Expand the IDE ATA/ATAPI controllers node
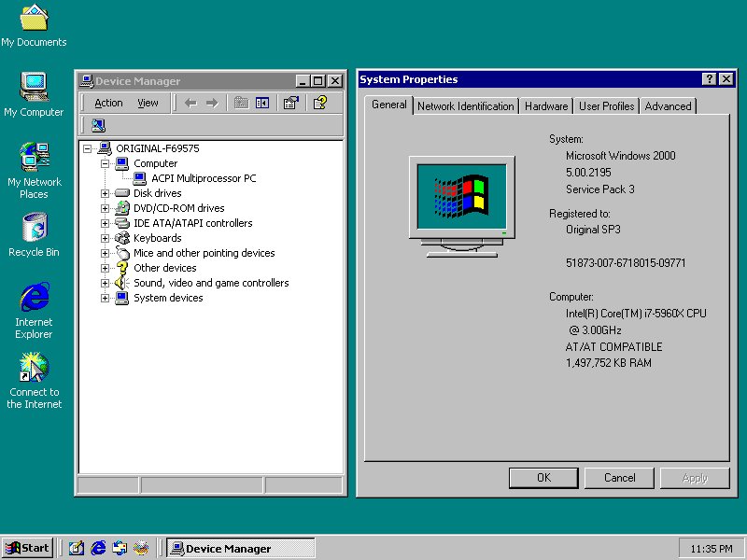The image size is (747, 560). click(105, 223)
